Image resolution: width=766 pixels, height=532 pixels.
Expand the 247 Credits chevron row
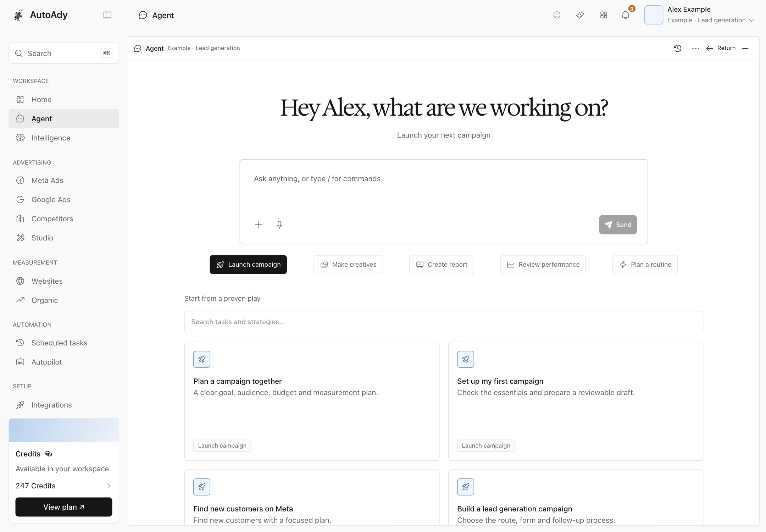pos(64,486)
